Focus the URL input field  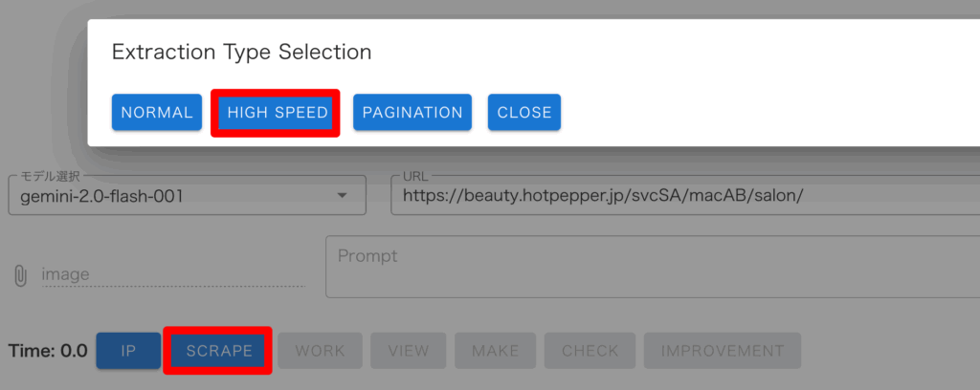pos(670,196)
